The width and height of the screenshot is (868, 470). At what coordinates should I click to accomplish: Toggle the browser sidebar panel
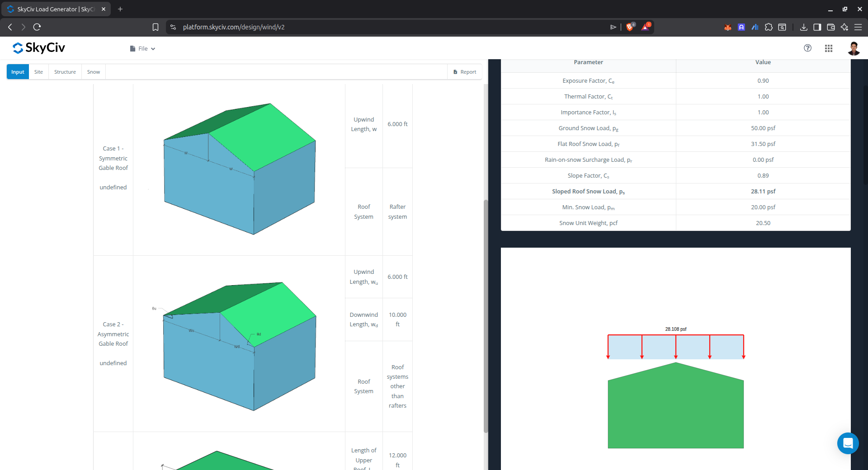tap(817, 27)
